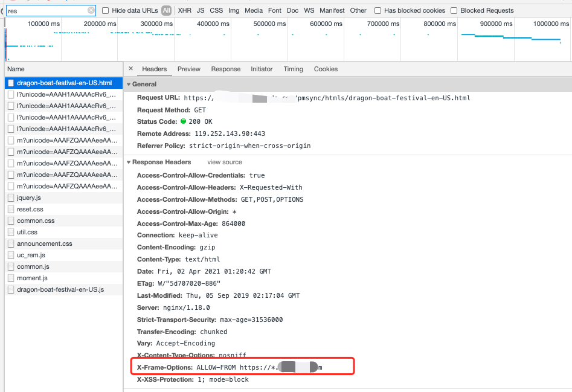
Task: Click the 500000 ms mark in timeline overview
Action: point(269,24)
